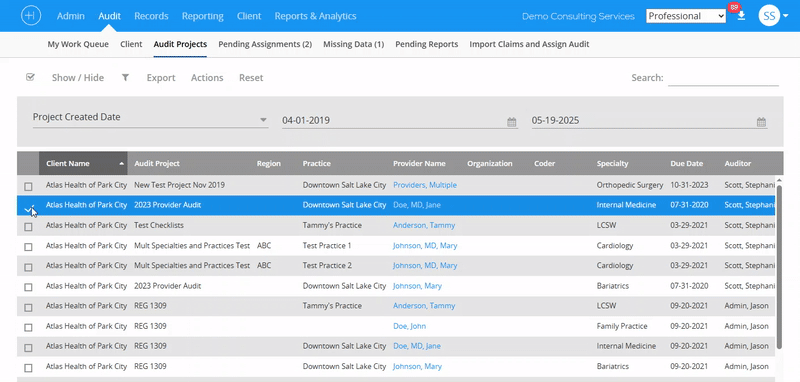Viewport: 800px width, 382px height.
Task: Open the Actions menu
Action: click(207, 78)
